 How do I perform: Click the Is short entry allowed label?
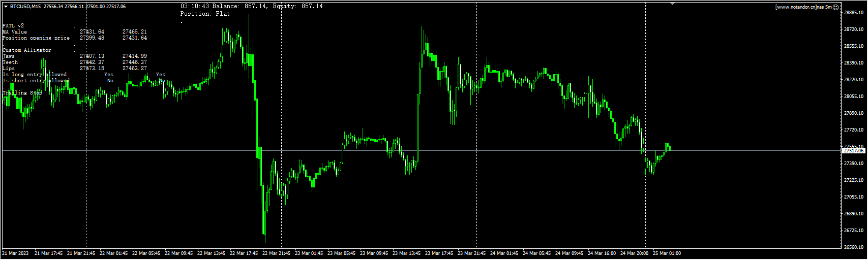36,80
